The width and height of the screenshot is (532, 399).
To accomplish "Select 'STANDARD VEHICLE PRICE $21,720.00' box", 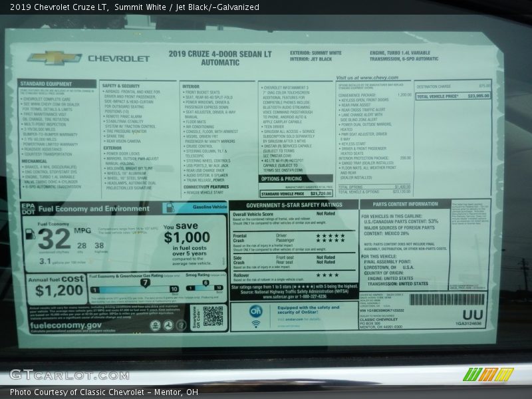I will click(296, 194).
